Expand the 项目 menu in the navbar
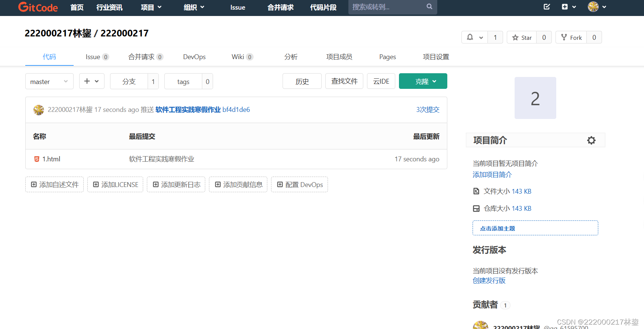 pyautogui.click(x=151, y=7)
